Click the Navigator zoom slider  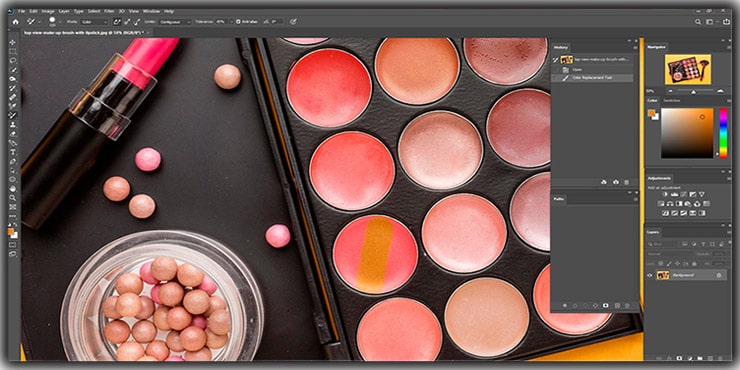696,90
